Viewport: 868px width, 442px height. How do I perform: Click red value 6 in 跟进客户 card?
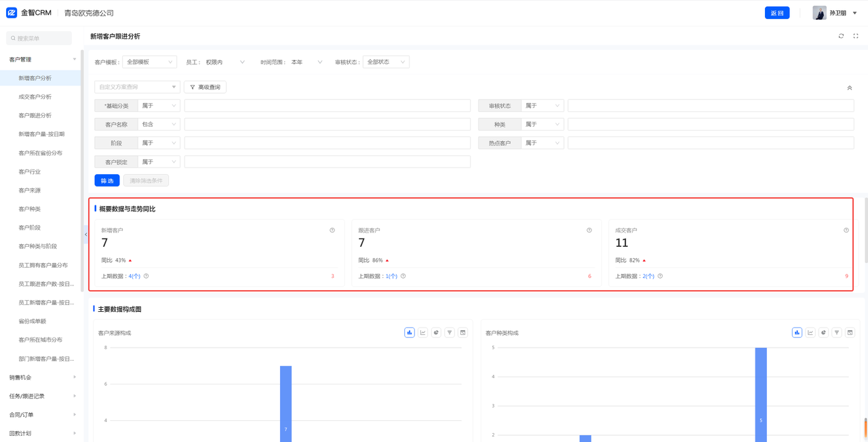click(589, 276)
